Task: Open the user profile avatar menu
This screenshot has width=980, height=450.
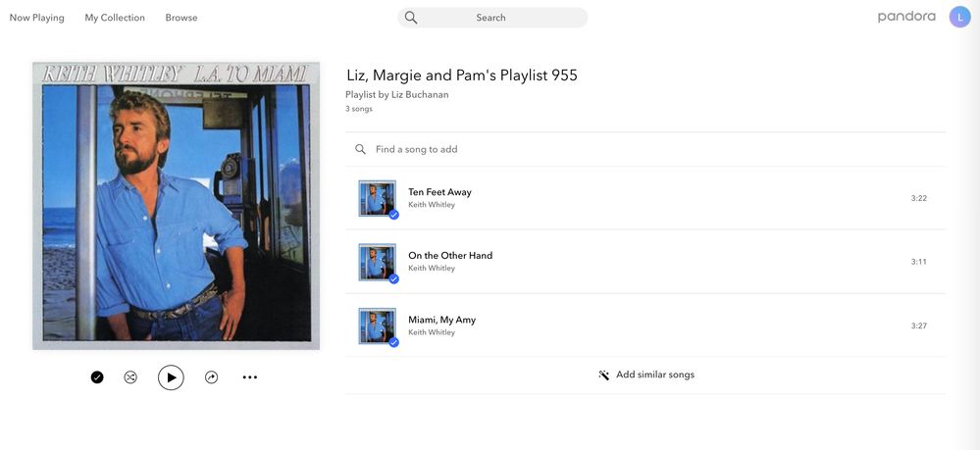Action: click(959, 17)
